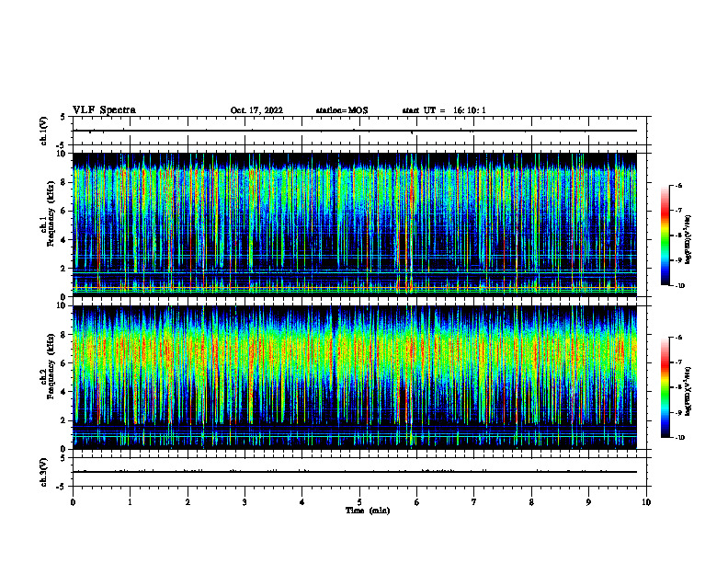Click the "6" kHz tick of ch.2 spectrogram
Screen dimensions: 728x563
click(x=64, y=363)
